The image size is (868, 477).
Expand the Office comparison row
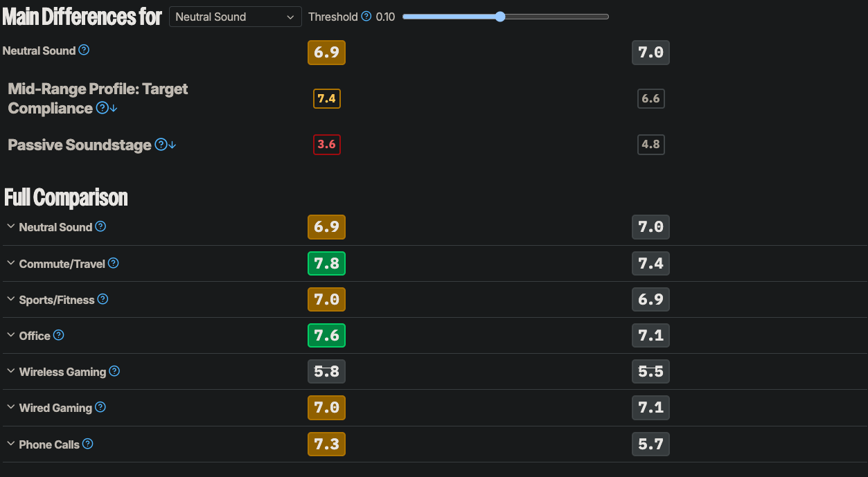(x=11, y=335)
